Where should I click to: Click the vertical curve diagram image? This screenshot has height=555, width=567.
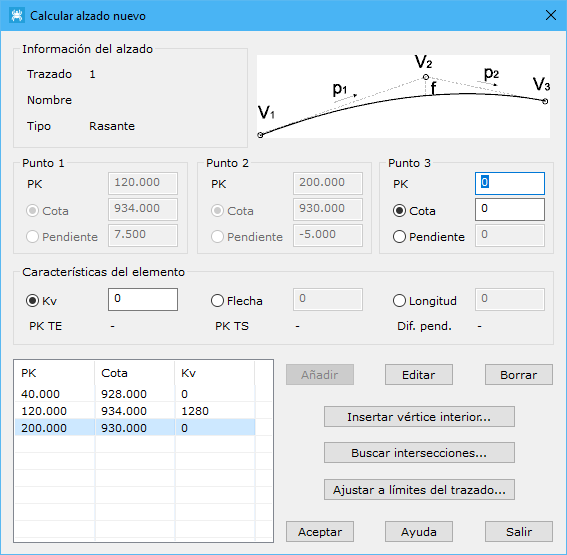pos(403,96)
